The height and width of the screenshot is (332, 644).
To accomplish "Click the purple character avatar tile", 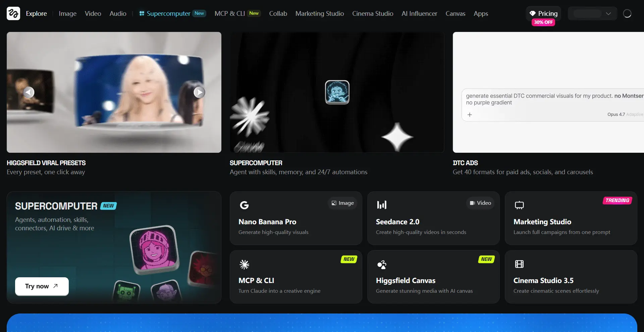I will point(166,291).
